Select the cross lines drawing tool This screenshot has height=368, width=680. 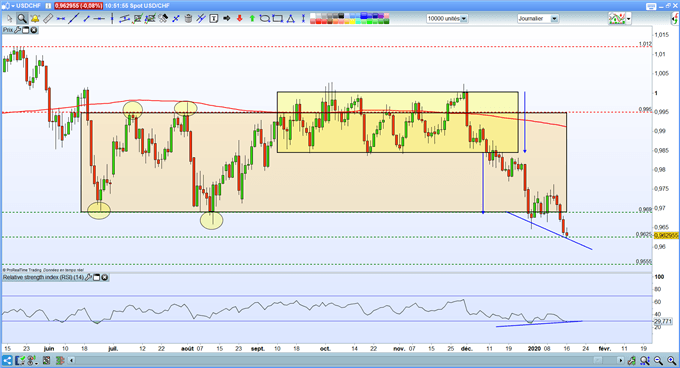click(176, 19)
